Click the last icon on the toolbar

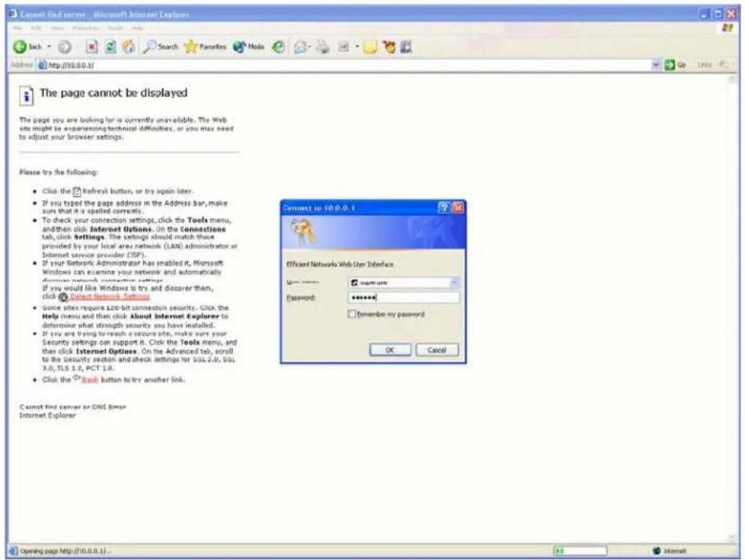tap(406, 47)
